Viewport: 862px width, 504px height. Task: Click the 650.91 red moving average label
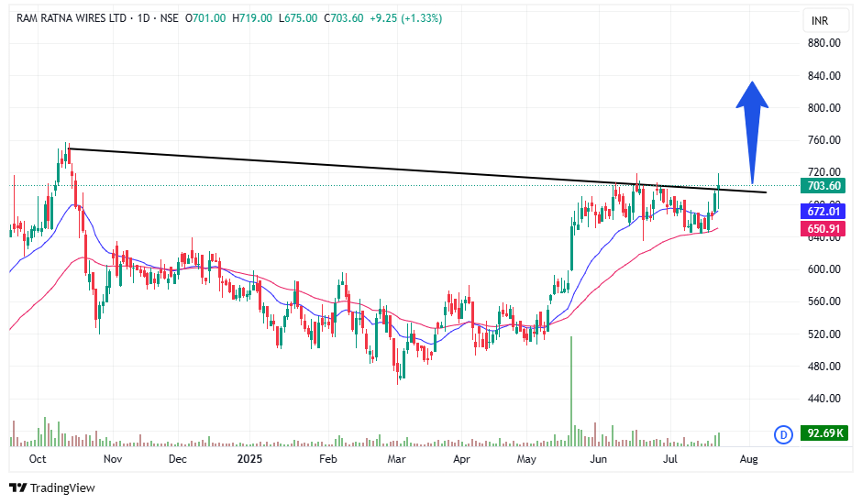(x=823, y=229)
